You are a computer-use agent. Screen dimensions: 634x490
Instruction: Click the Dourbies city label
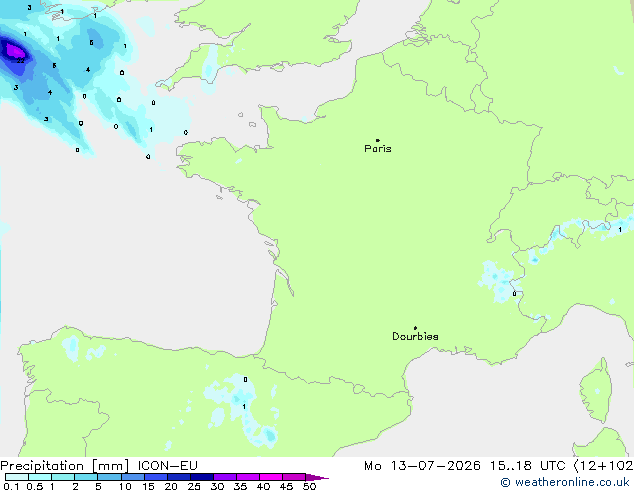tap(415, 336)
